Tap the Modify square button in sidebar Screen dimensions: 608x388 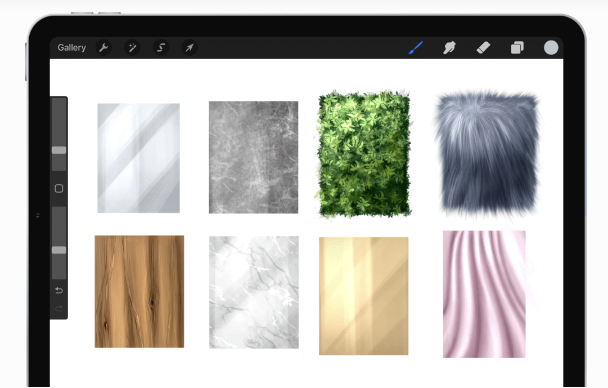(x=59, y=188)
